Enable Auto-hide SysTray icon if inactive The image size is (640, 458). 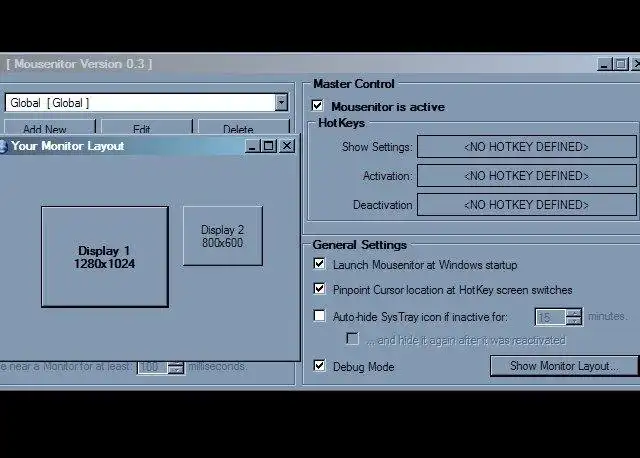[319, 316]
